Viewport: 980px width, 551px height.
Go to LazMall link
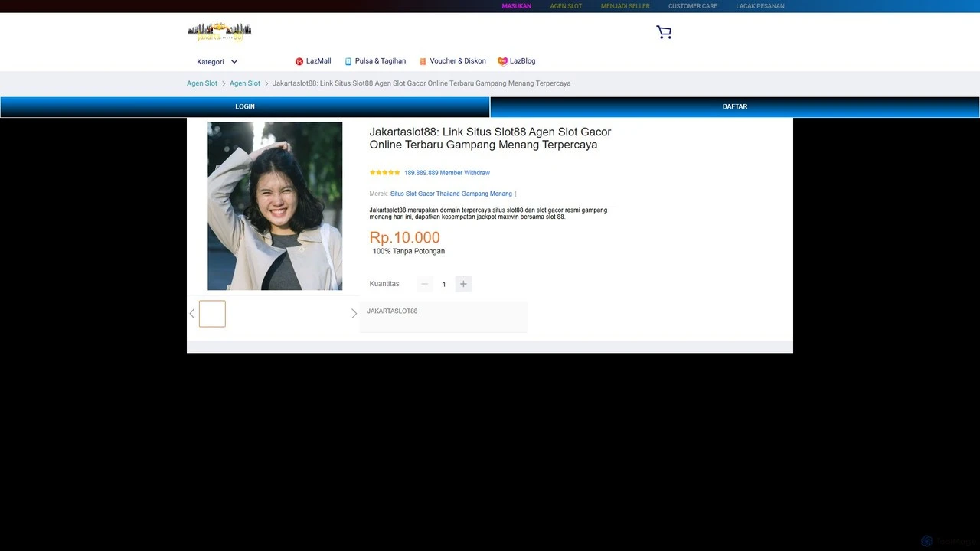pyautogui.click(x=318, y=61)
